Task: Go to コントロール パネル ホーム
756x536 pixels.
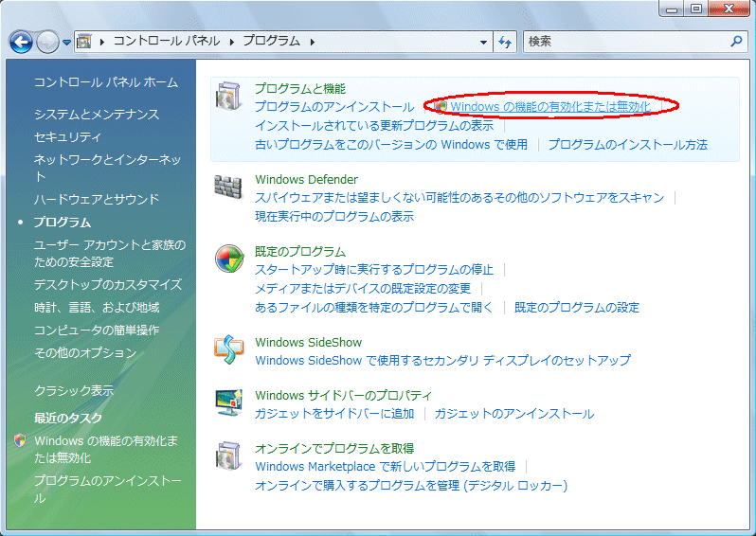Action: tap(105, 82)
